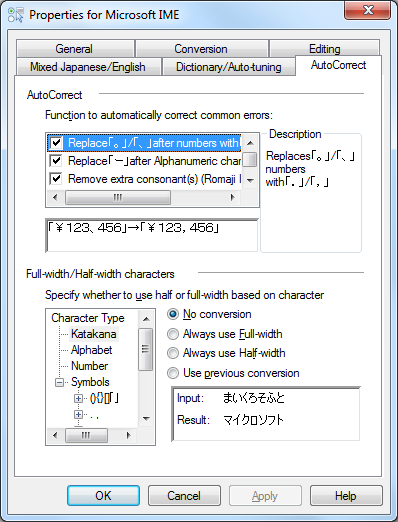Toggle Replace 「ー」 after Alphanumeric checkbox

(56, 161)
